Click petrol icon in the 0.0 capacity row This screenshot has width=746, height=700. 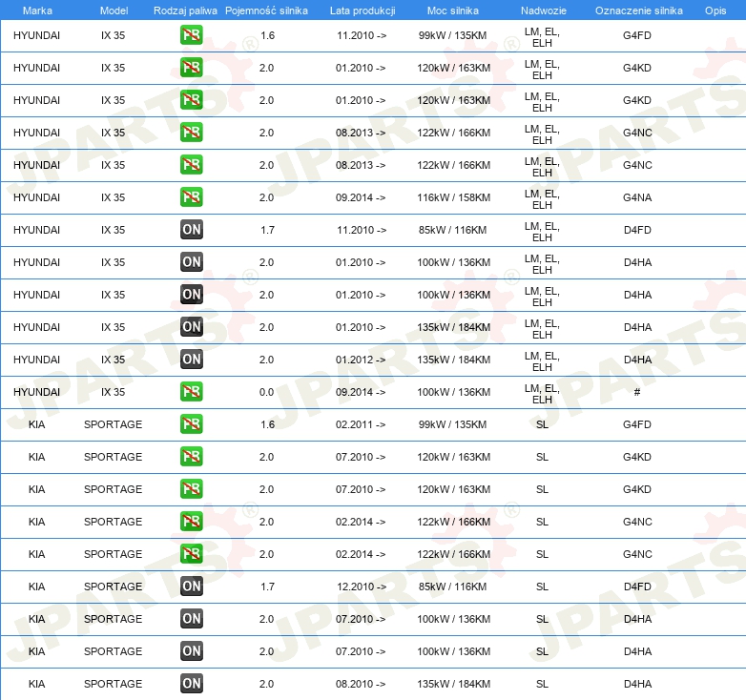pyautogui.click(x=191, y=392)
